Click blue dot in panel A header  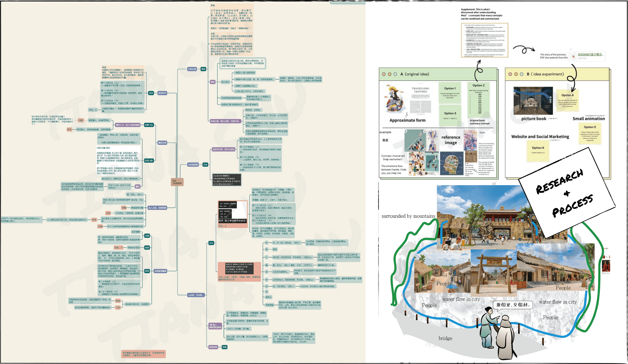coord(395,74)
